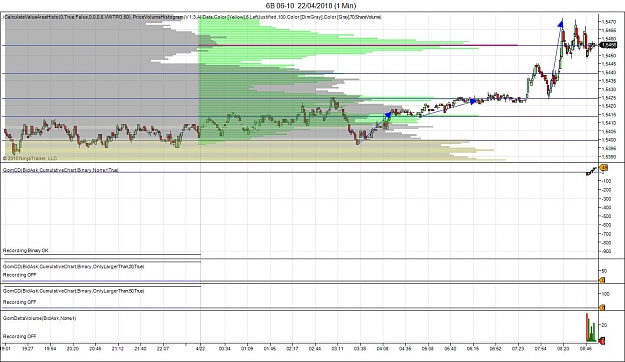This screenshot has width=625, height=362.
Task: Click the 'Recording Binary OK' status text
Action: point(26,250)
